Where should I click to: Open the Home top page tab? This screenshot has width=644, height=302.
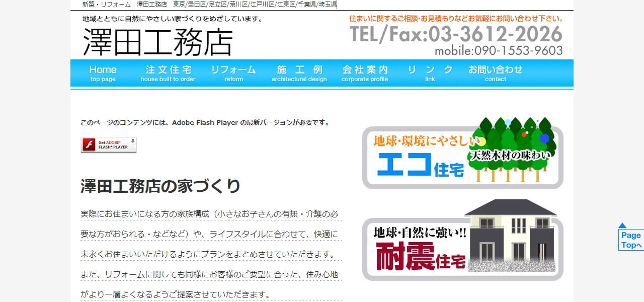103,73
